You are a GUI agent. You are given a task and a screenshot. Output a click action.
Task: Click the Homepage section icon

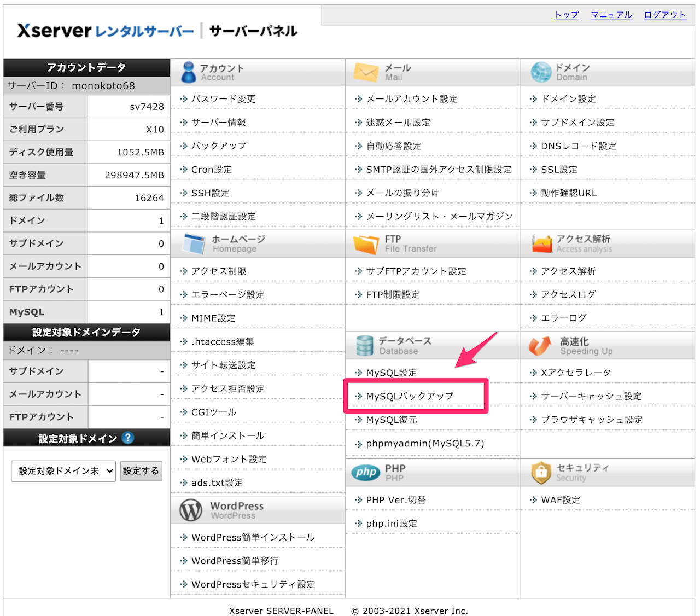(194, 244)
